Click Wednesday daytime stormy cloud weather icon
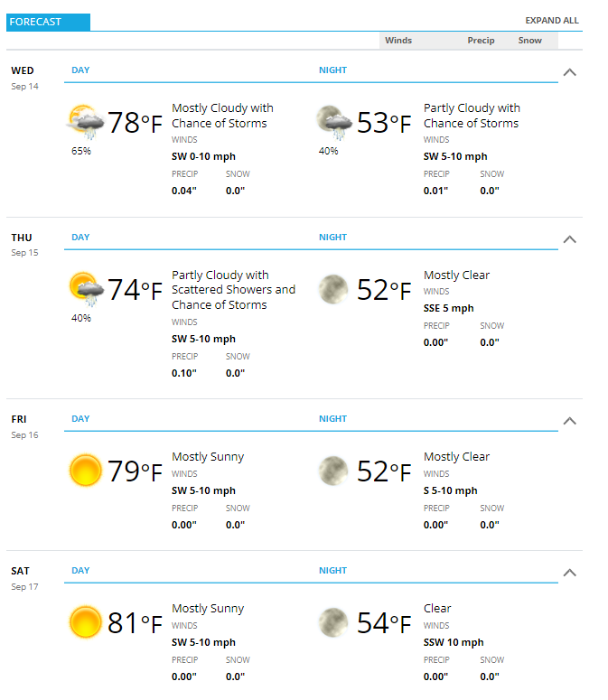The image size is (608, 700). click(x=85, y=121)
